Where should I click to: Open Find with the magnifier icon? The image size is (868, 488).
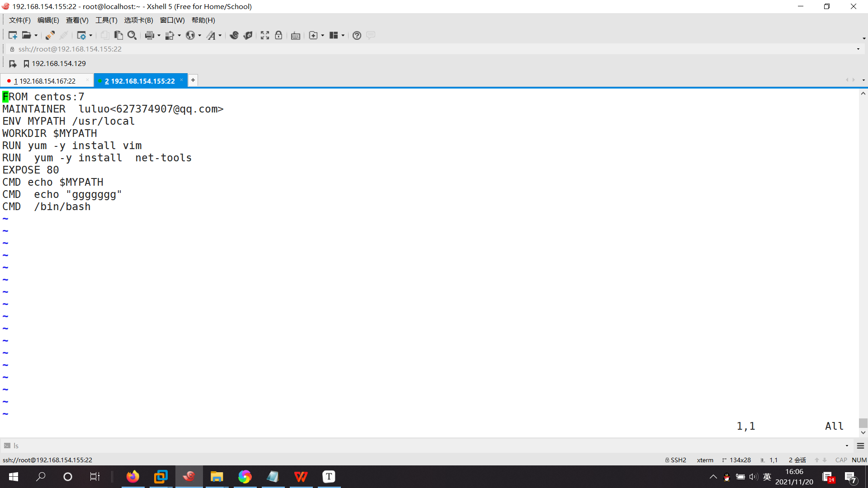coord(132,35)
